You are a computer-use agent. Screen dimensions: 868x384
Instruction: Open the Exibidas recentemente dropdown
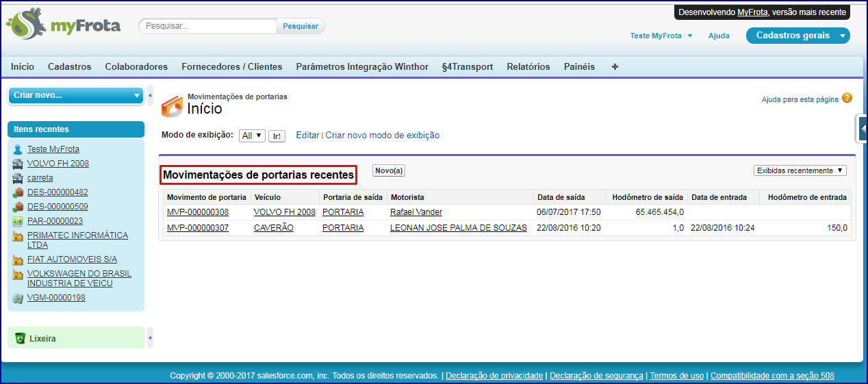(800, 170)
